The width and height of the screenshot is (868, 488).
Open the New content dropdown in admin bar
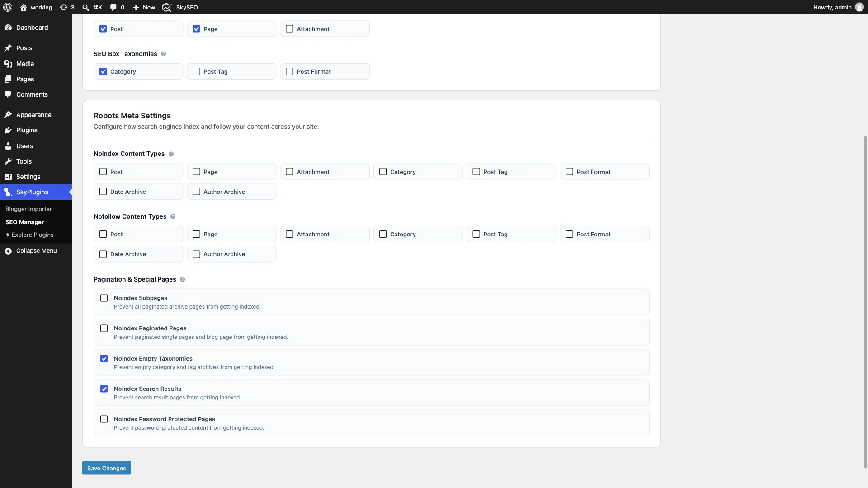point(144,7)
